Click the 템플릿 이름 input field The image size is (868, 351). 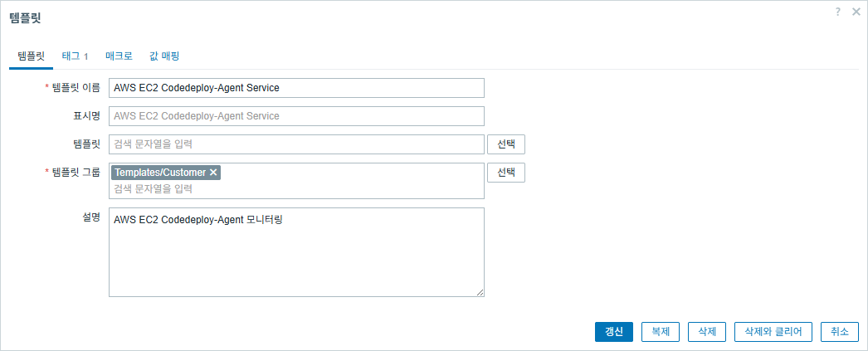pos(296,88)
